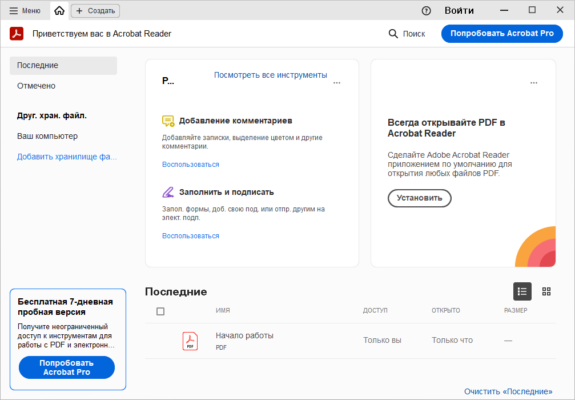Click Войти to sign in

[x=459, y=11]
